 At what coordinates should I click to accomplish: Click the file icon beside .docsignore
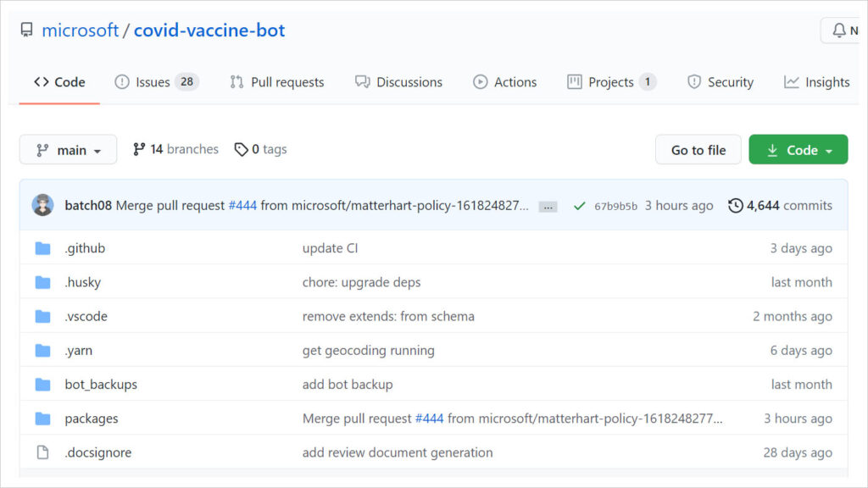click(43, 452)
